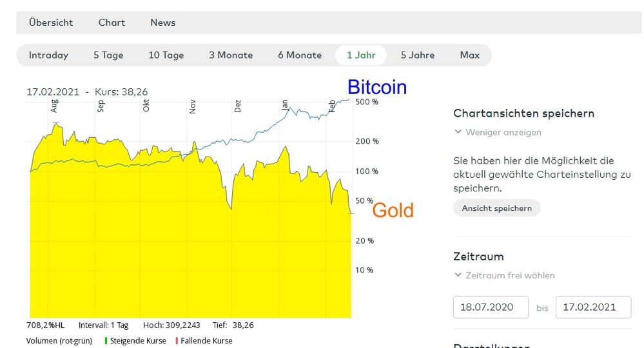Click the red Fallende Kurse legend marker

(177, 341)
